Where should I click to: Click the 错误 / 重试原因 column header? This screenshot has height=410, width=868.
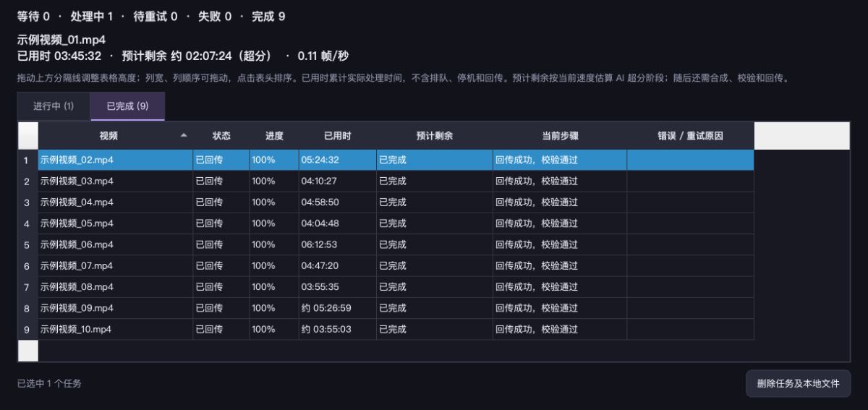[690, 135]
